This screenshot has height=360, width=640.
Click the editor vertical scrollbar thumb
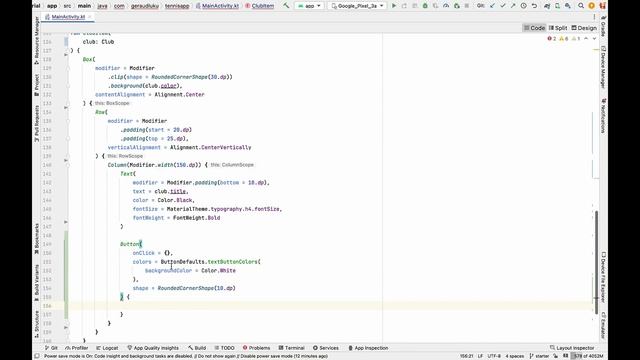[x=596, y=262]
